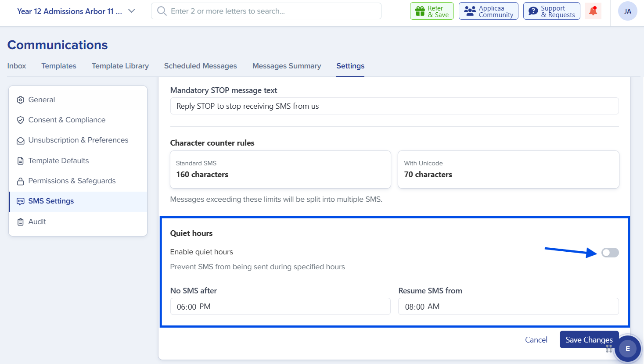Click the Cancel link
Image resolution: width=644 pixels, height=364 pixels.
click(x=536, y=340)
